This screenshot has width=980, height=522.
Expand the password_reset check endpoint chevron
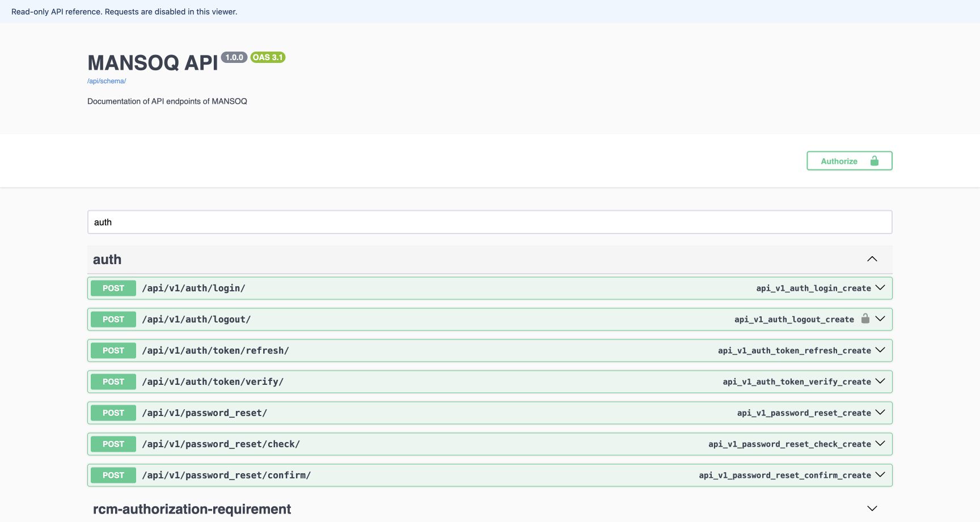coord(880,444)
